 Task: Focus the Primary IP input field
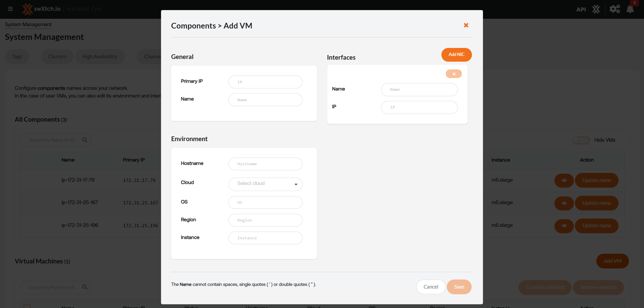point(265,82)
